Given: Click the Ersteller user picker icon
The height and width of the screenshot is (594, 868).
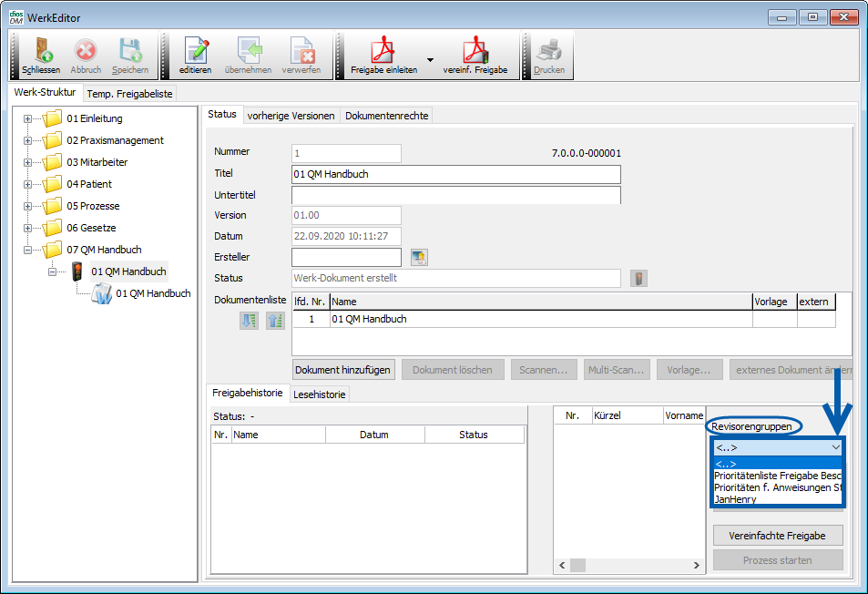Looking at the screenshot, I should [419, 258].
